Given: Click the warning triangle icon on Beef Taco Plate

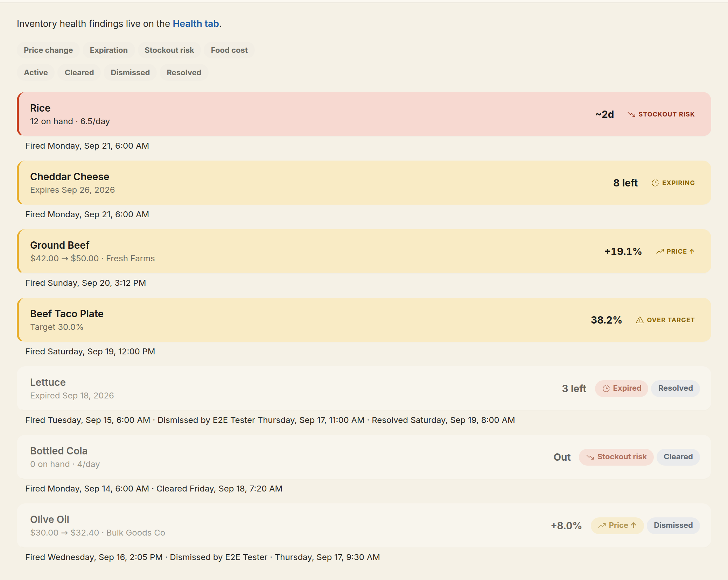Looking at the screenshot, I should 640,320.
